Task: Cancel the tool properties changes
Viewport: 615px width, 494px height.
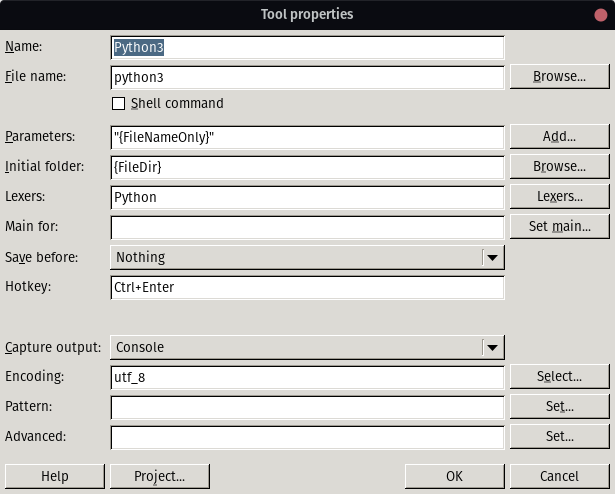Action: 558,476
